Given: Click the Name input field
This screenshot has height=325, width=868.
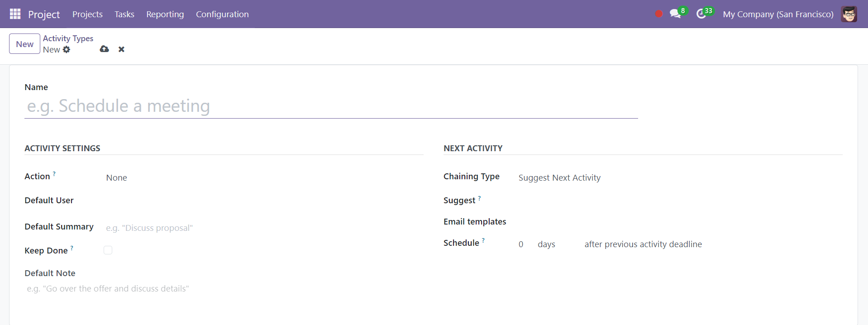Looking at the screenshot, I should 331,106.
